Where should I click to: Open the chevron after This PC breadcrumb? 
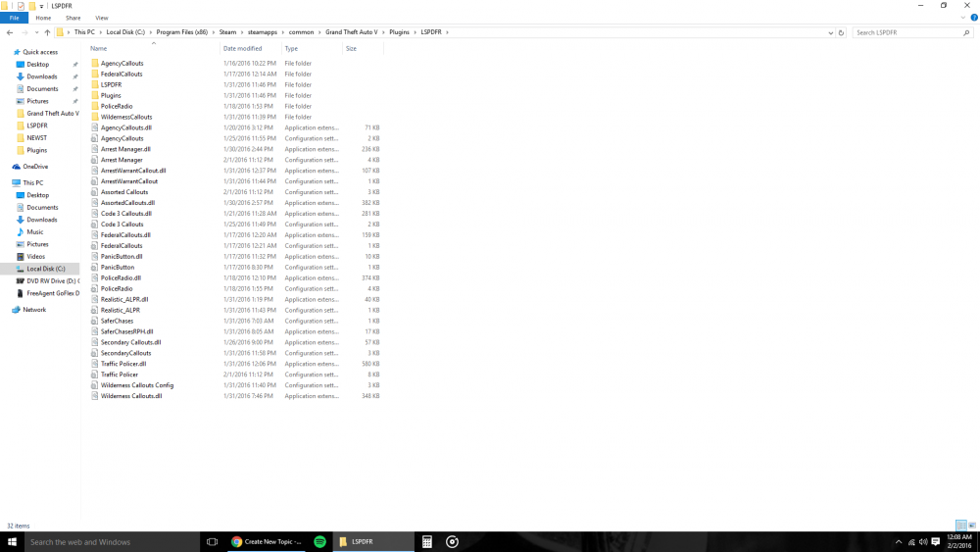[101, 32]
